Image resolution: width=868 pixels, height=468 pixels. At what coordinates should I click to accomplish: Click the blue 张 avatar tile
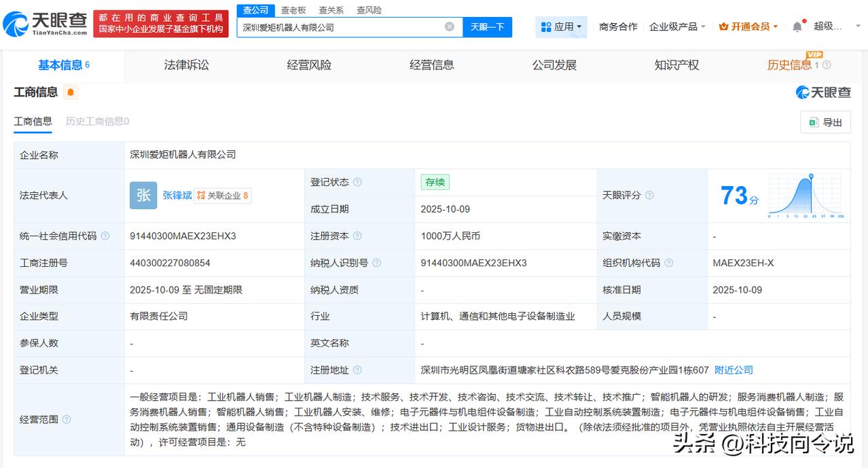click(x=143, y=195)
